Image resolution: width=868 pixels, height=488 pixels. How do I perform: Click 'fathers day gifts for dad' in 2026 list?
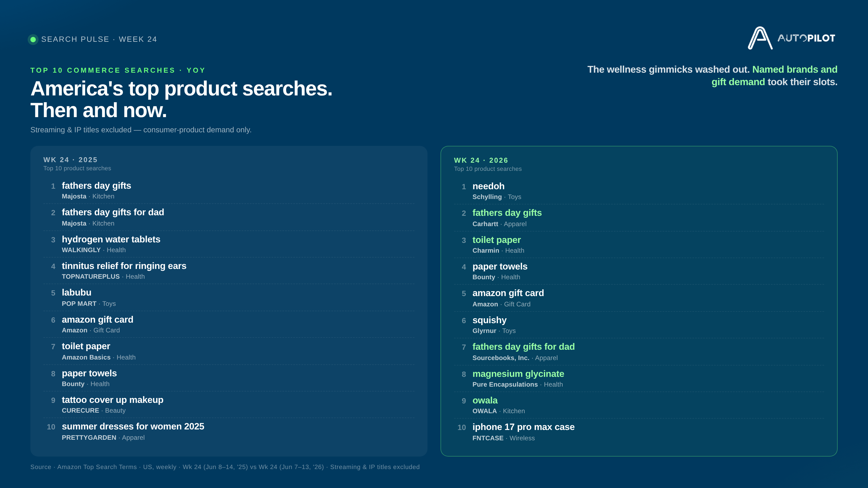coord(524,346)
